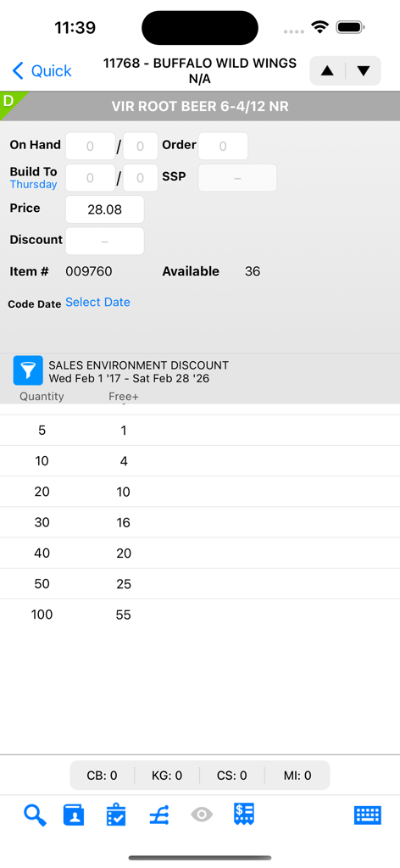Select the CS: 0 unit segment

pos(232,776)
